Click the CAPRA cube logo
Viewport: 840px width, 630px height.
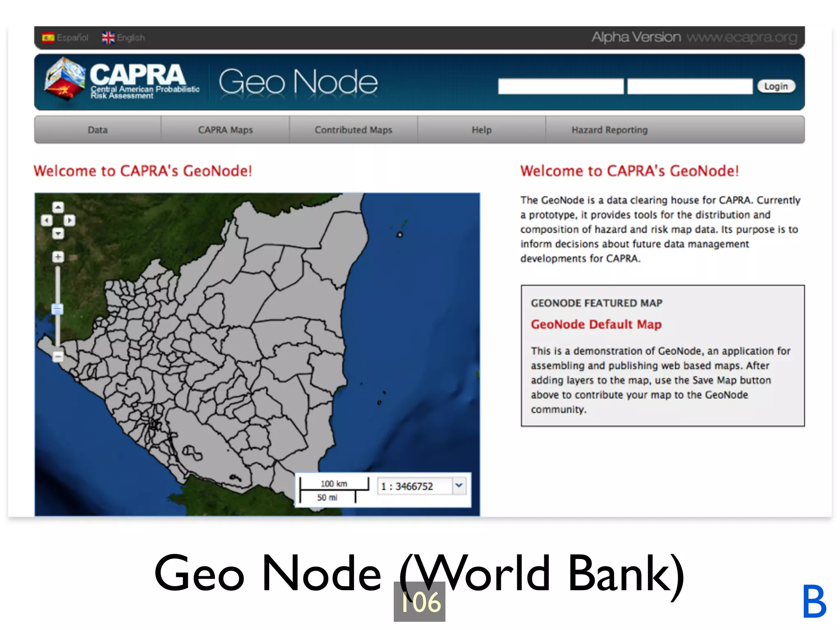65,79
